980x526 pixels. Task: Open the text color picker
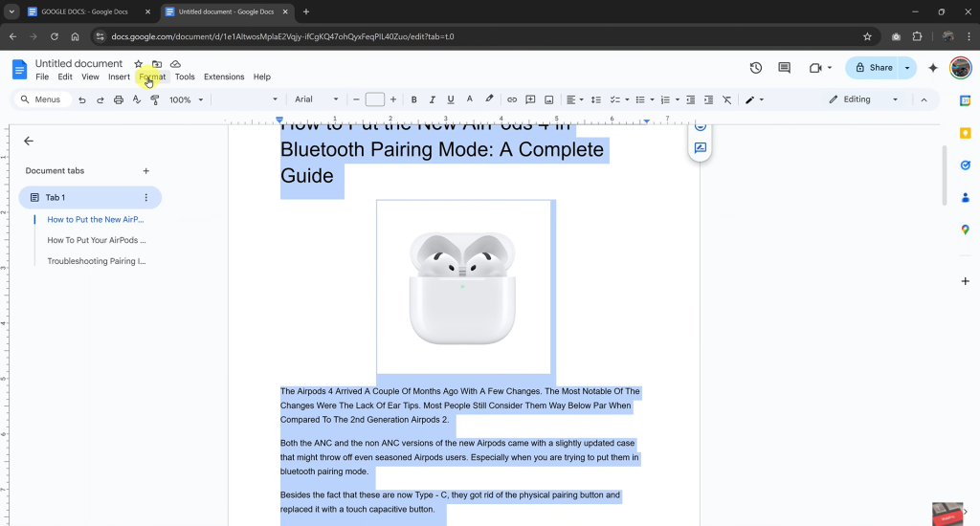point(469,99)
